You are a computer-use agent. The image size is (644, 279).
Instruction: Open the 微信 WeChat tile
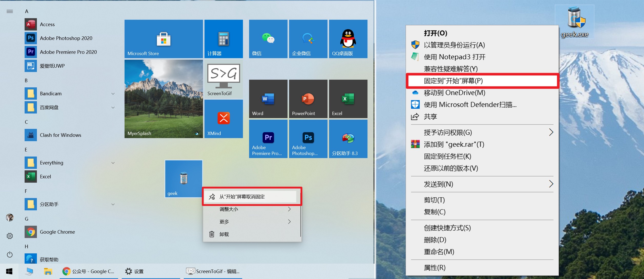268,39
